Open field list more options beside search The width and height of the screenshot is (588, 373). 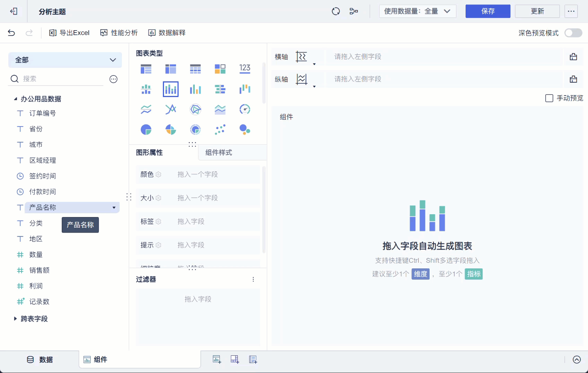(113, 79)
